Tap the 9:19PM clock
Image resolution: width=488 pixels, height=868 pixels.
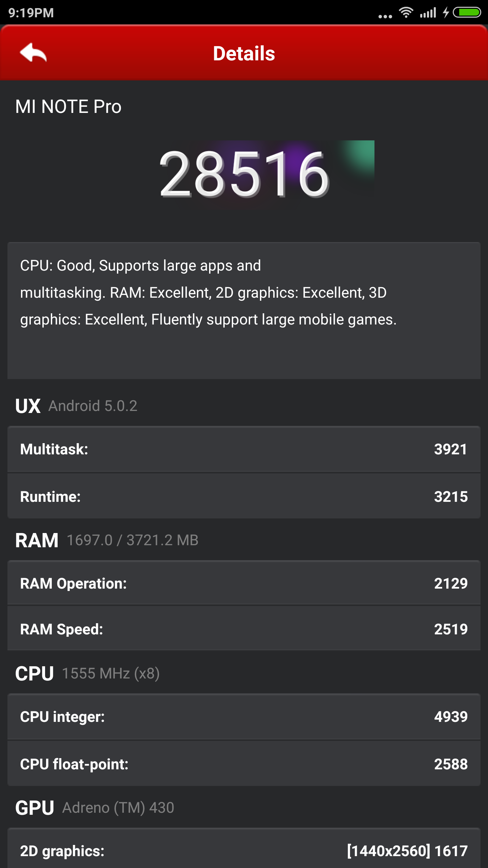tap(31, 13)
